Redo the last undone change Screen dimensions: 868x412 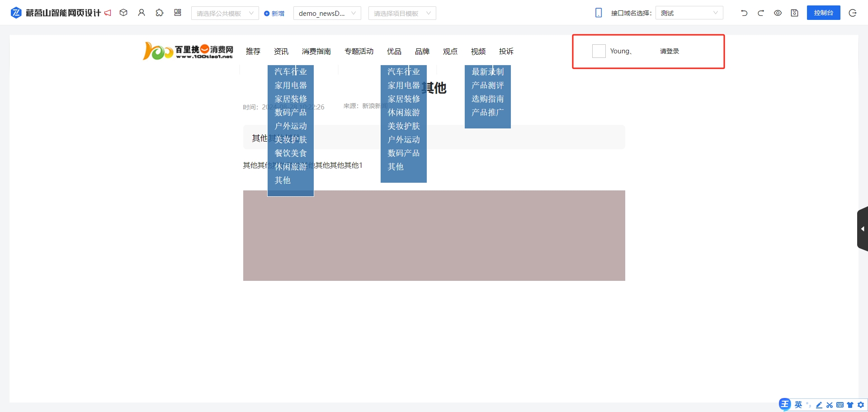tap(761, 13)
